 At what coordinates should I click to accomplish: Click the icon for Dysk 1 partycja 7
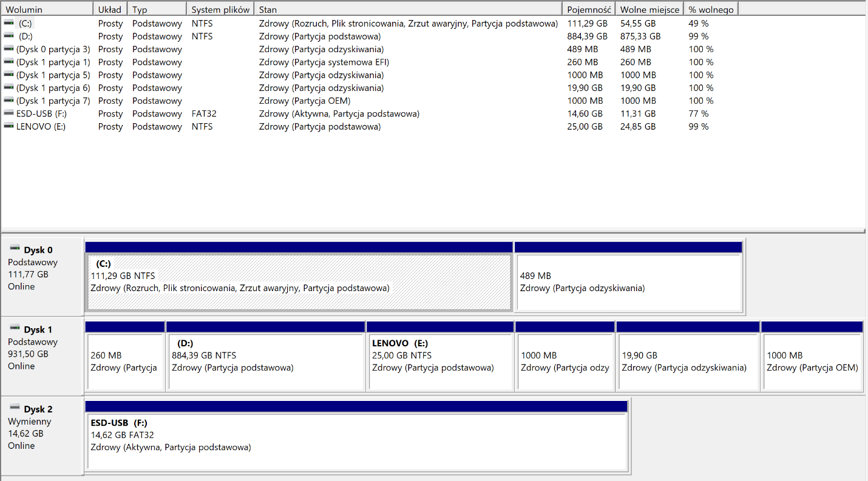[x=8, y=101]
